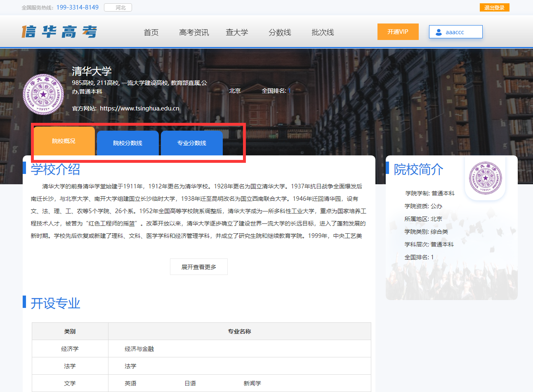Screen dimensions: 533x392
Task: Click the hotline number 199-3314-8149
Action: [x=78, y=7]
